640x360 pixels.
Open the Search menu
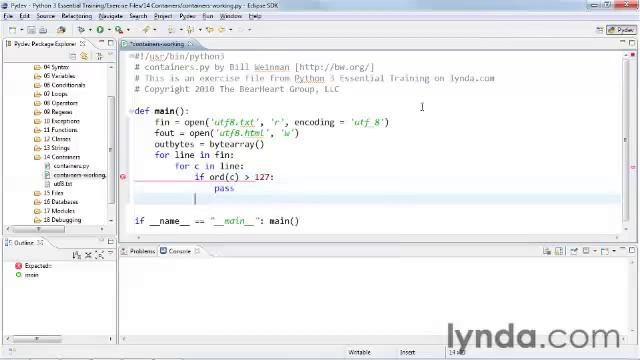tap(138, 16)
